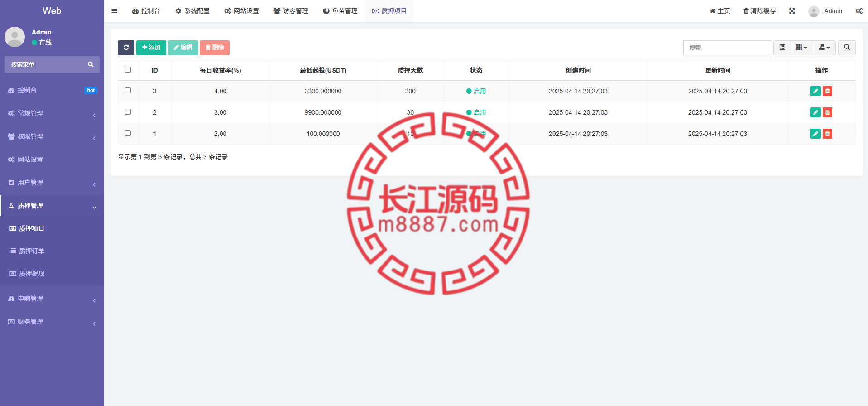Open the settings gears in top right
The image size is (868, 406).
[859, 11]
